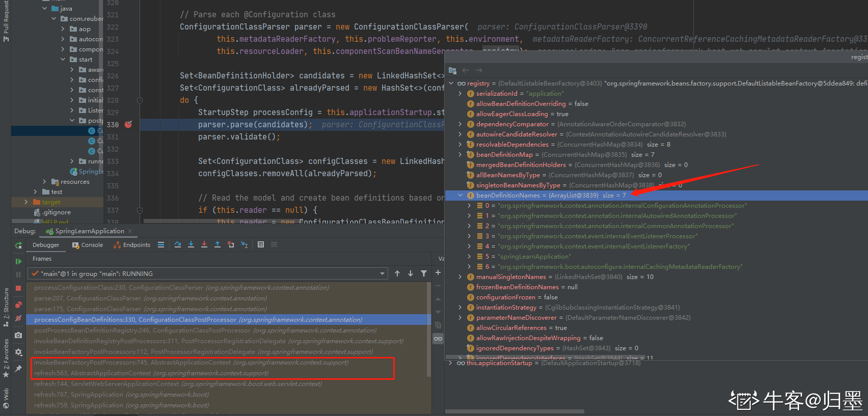
Task: Take a thread dump with camera icon
Action: [18, 335]
